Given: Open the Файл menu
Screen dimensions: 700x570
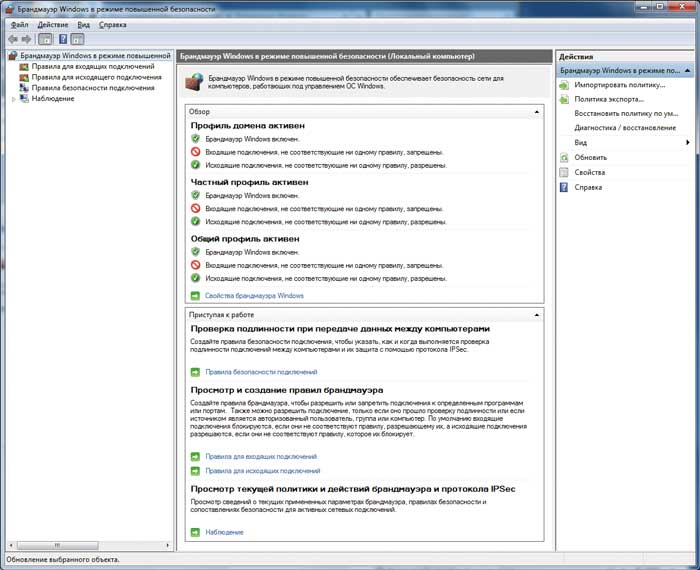Looking at the screenshot, I should tap(19, 23).
